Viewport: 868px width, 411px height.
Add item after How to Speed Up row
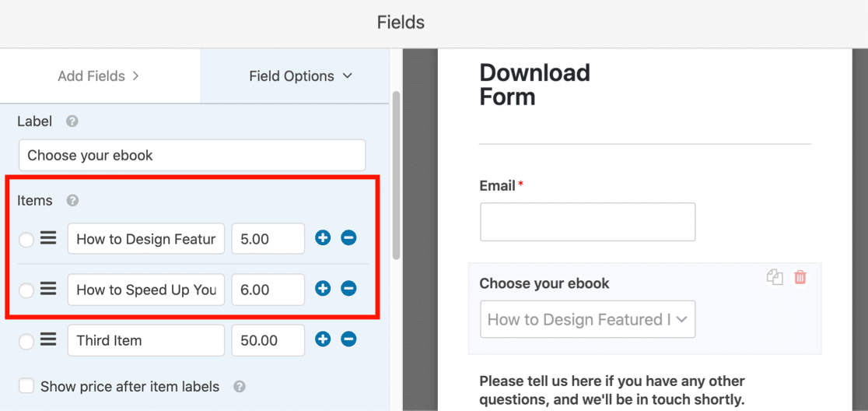pyautogui.click(x=323, y=289)
